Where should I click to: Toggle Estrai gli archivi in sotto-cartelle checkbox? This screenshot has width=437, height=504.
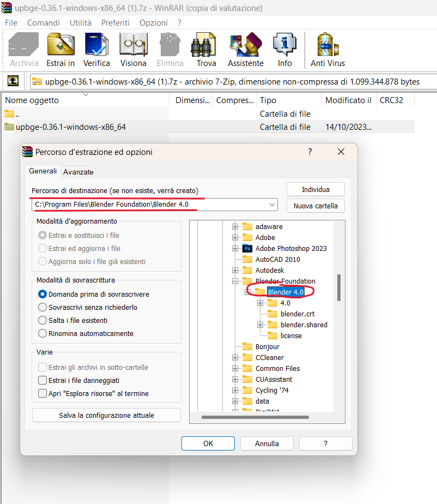pos(43,367)
